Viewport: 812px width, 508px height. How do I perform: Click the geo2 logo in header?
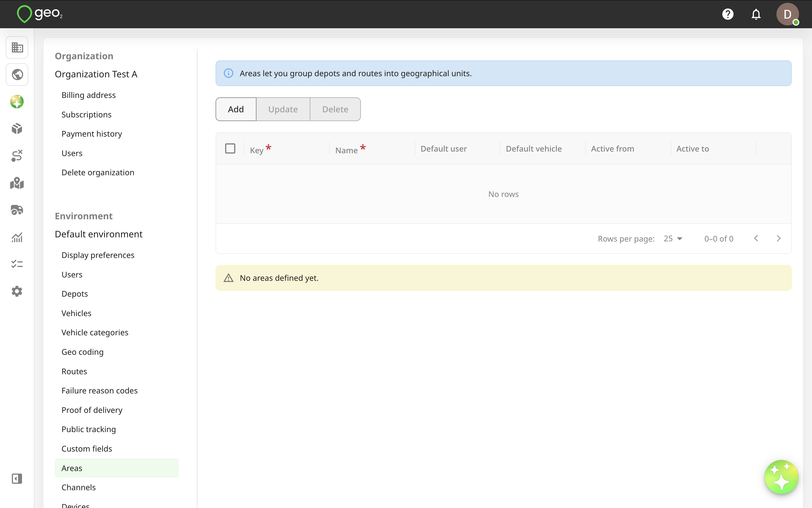(x=39, y=14)
